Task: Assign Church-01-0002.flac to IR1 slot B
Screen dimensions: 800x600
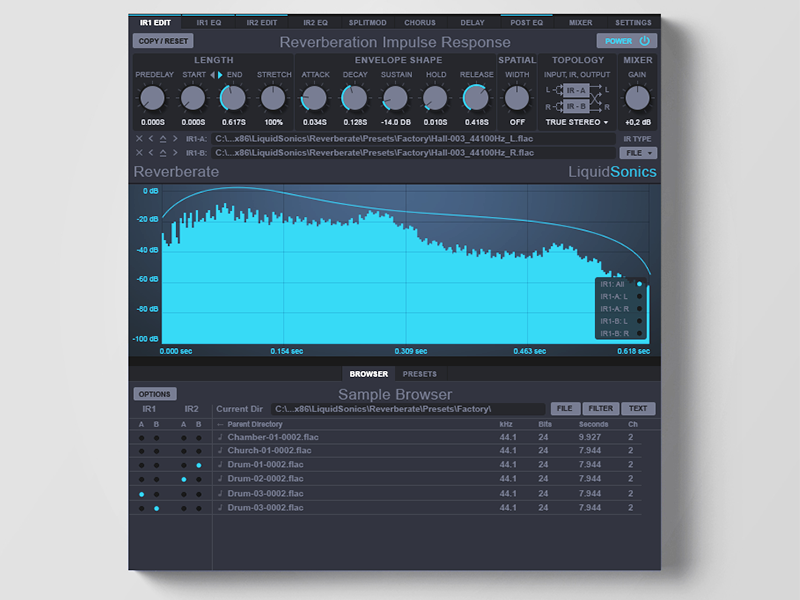Action: point(157,451)
